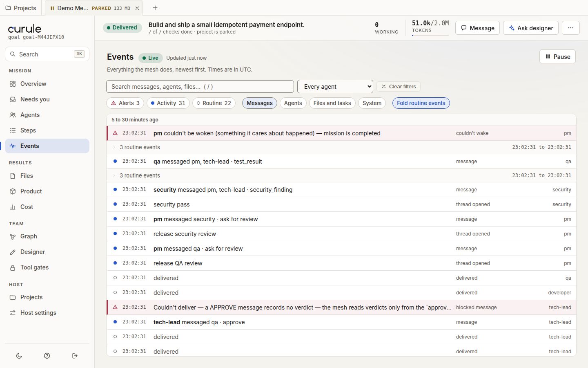This screenshot has height=368, width=588.
Task: Open the Overview page in the sidebar
Action: coord(47,84)
